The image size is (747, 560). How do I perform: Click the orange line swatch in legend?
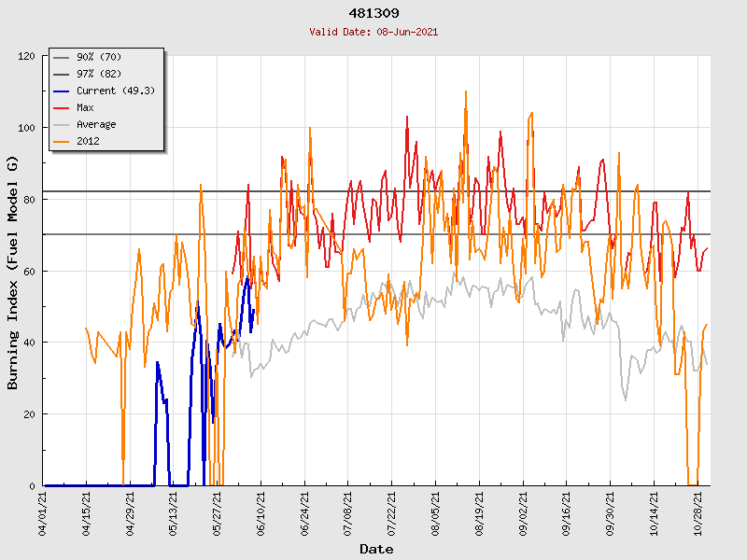[63, 142]
